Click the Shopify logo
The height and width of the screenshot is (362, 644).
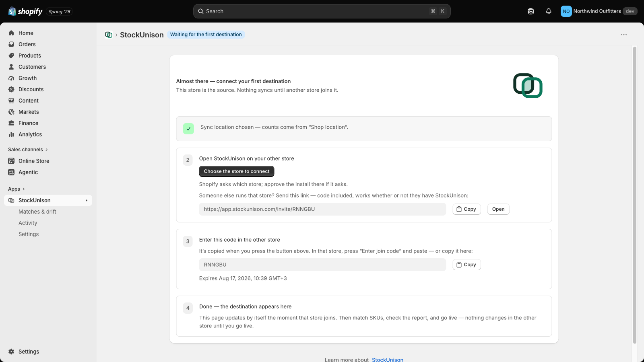tap(25, 11)
